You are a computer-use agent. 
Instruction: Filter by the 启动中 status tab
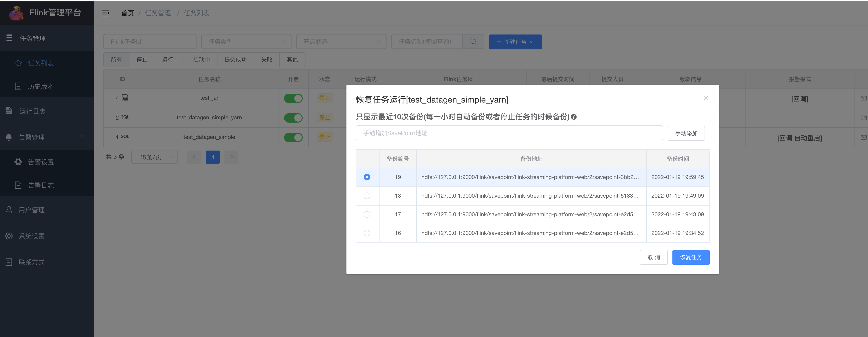point(201,59)
